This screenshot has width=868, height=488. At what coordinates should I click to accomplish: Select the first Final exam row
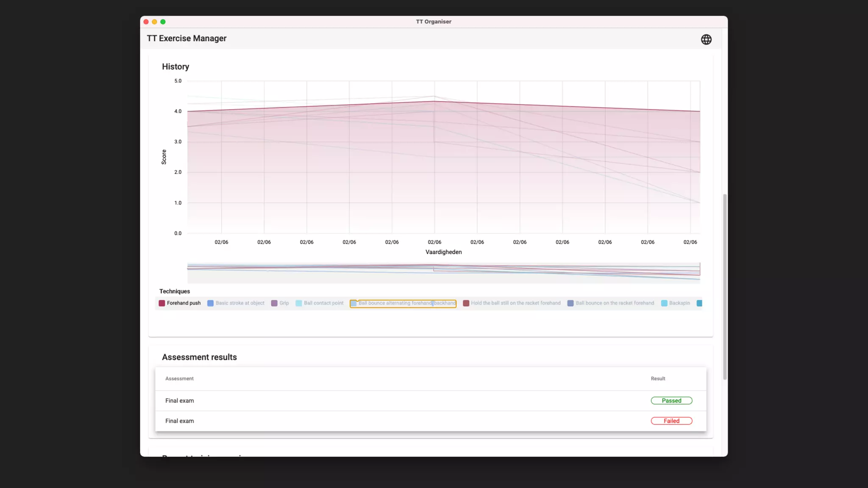click(x=180, y=401)
